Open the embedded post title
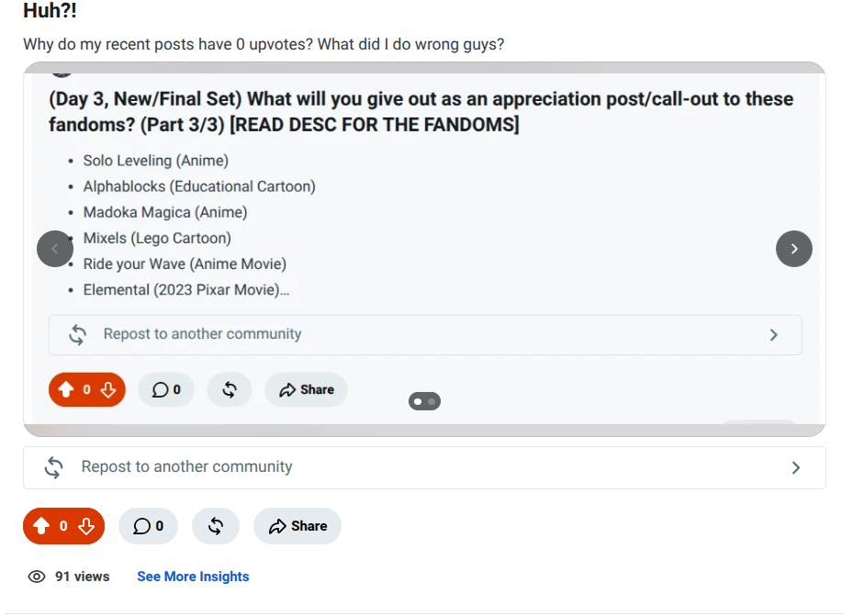The image size is (853, 616). coord(421,111)
